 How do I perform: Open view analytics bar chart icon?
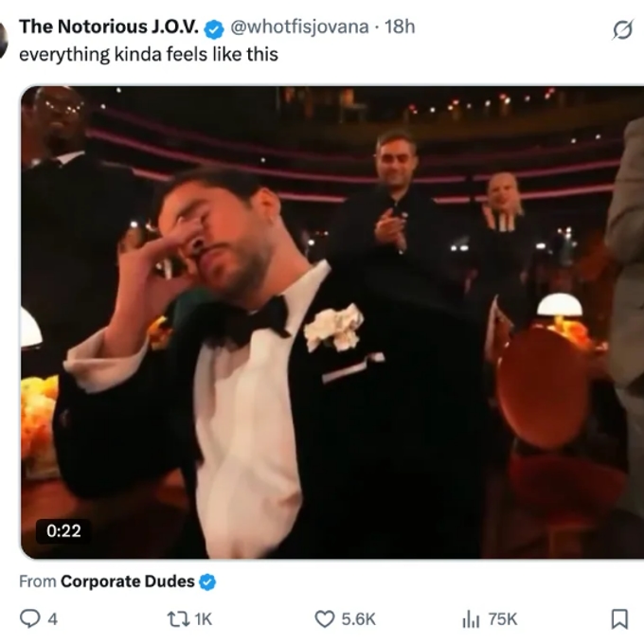coord(471,618)
